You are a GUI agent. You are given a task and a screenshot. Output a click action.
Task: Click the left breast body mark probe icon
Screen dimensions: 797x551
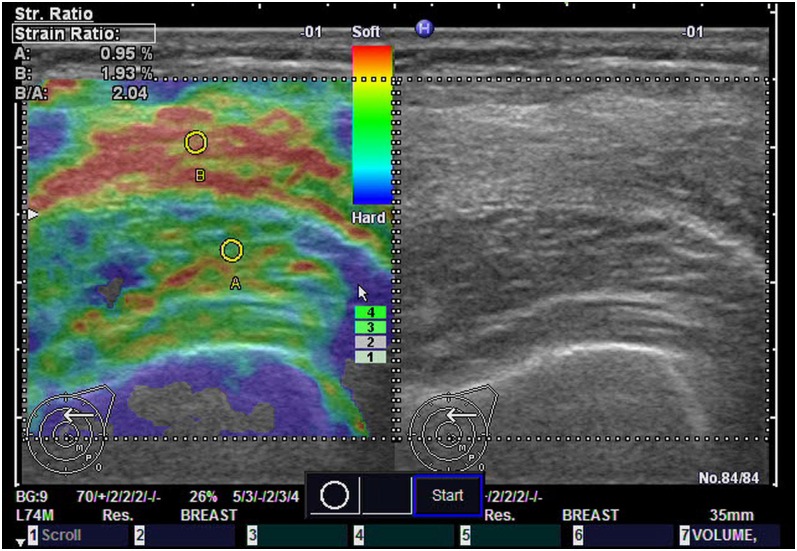coord(71,428)
